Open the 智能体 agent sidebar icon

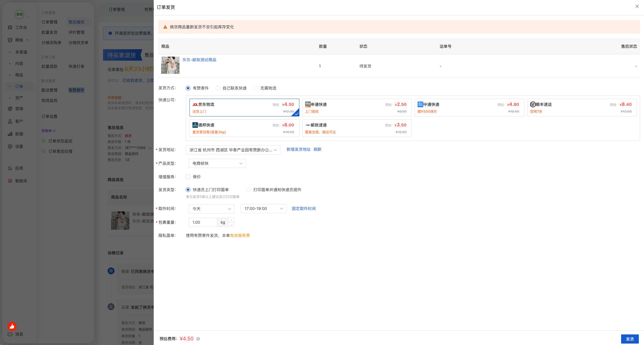tap(10, 181)
